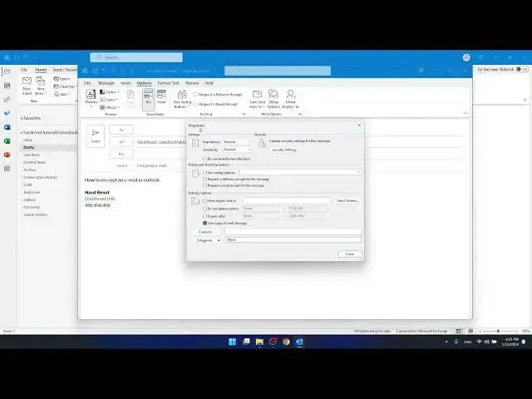Click the Contacts text field in Properties
The height and width of the screenshot is (399, 532).
click(x=293, y=231)
